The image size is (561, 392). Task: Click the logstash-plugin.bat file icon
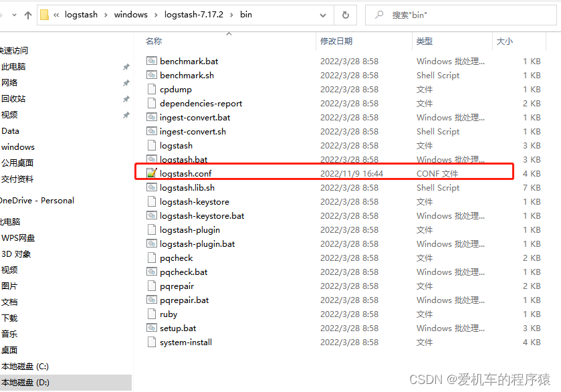pos(152,243)
